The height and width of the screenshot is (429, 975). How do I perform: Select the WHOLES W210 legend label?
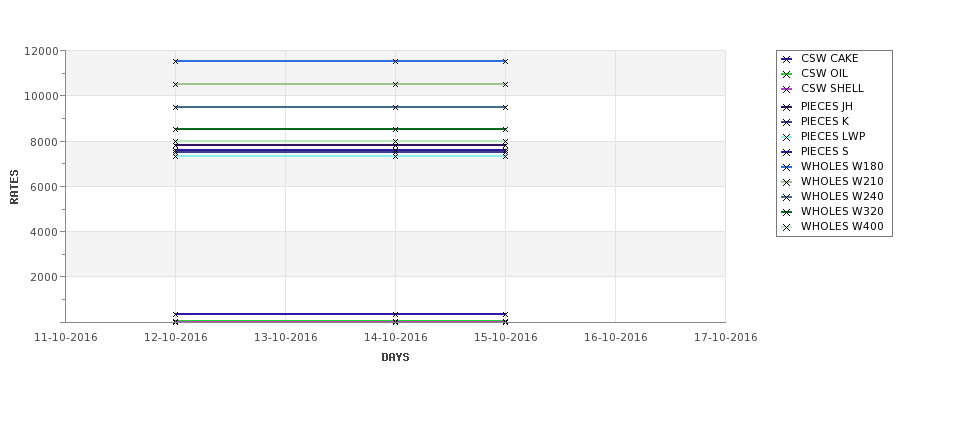pos(842,182)
